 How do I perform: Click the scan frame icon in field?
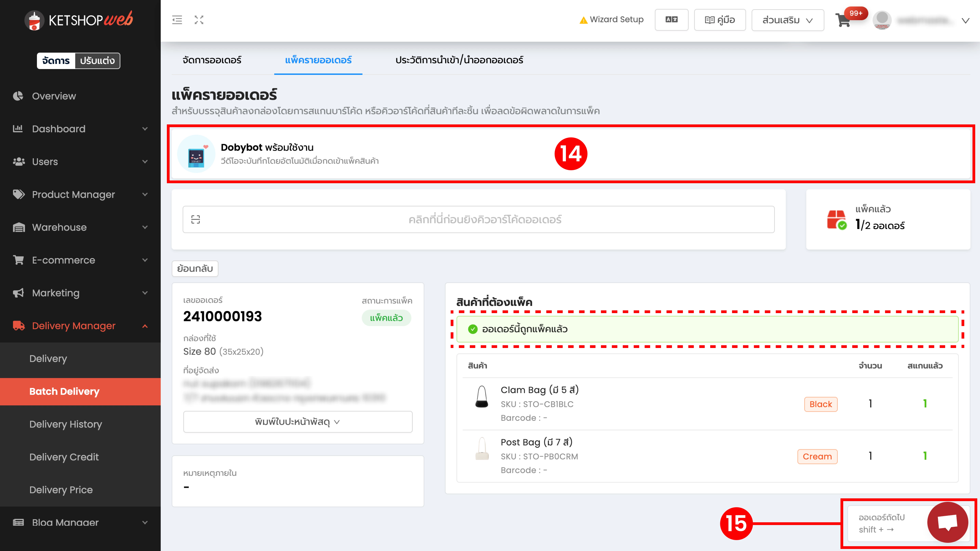tap(196, 219)
